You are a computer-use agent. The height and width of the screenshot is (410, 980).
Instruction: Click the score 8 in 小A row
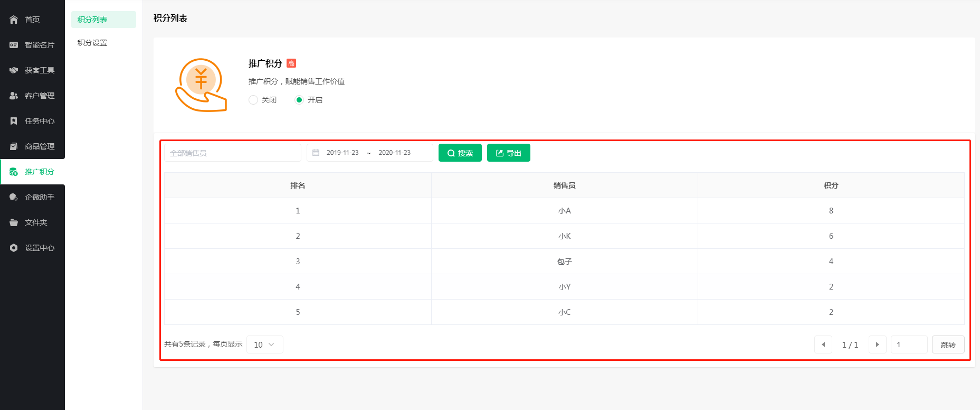(x=831, y=211)
